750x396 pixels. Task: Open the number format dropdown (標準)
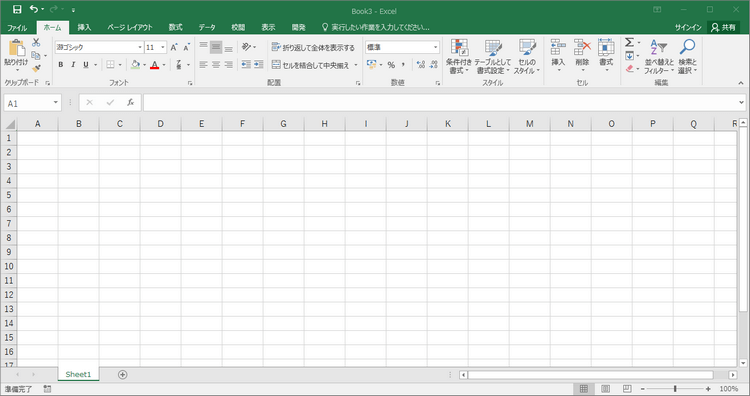click(436, 47)
